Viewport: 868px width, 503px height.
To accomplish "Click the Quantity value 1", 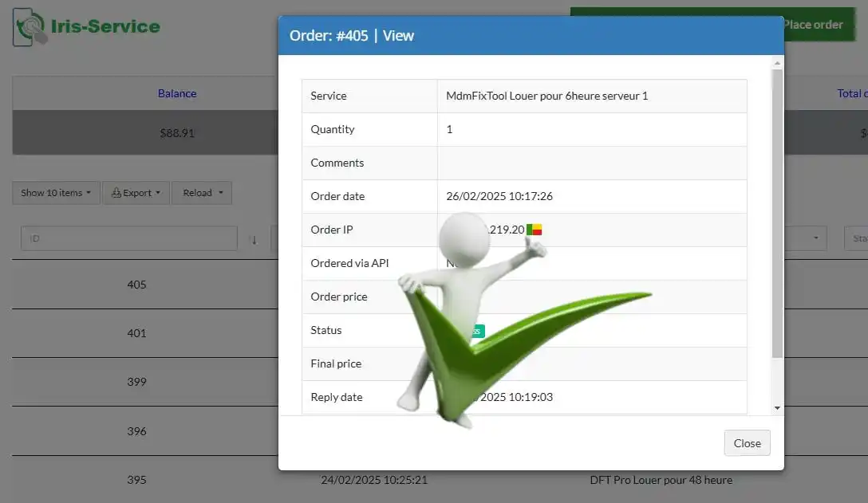I will (x=449, y=129).
